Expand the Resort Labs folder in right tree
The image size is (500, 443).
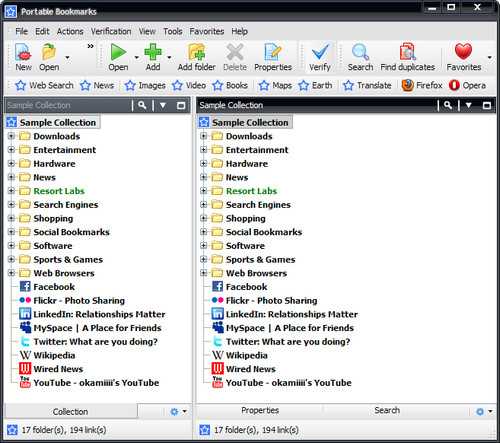[203, 191]
